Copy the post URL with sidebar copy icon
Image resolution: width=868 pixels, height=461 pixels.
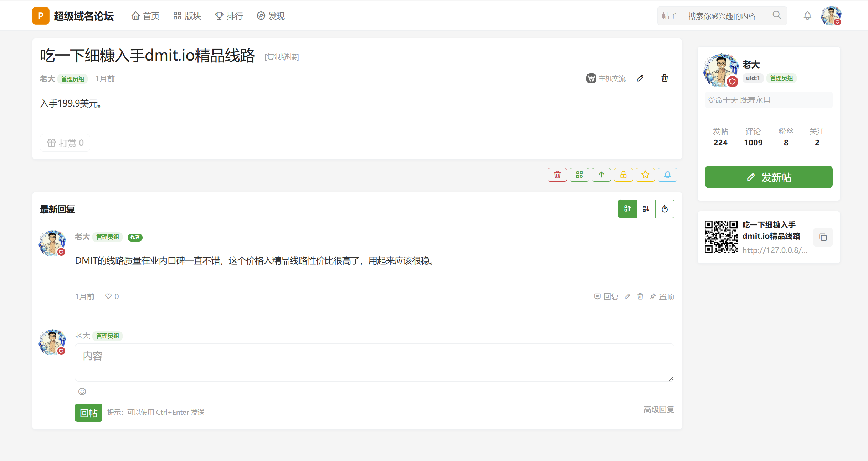click(x=823, y=237)
